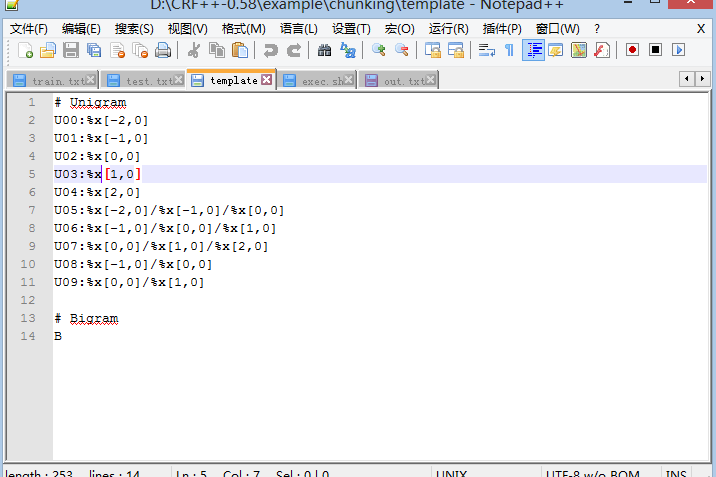Save all open files
The height and width of the screenshot is (477, 716).
pos(94,50)
